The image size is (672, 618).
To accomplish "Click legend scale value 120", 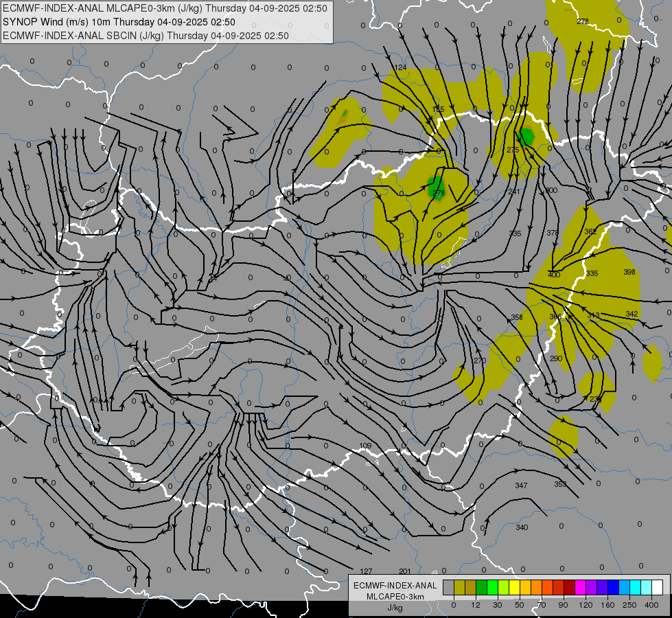I will pos(586,605).
